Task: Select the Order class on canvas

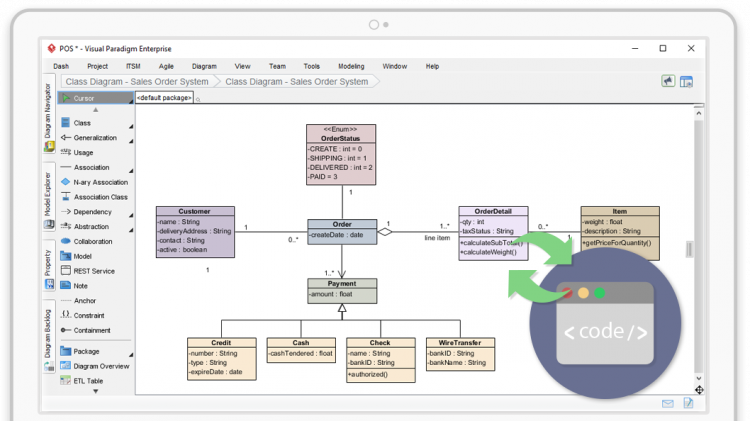Action: tap(342, 225)
